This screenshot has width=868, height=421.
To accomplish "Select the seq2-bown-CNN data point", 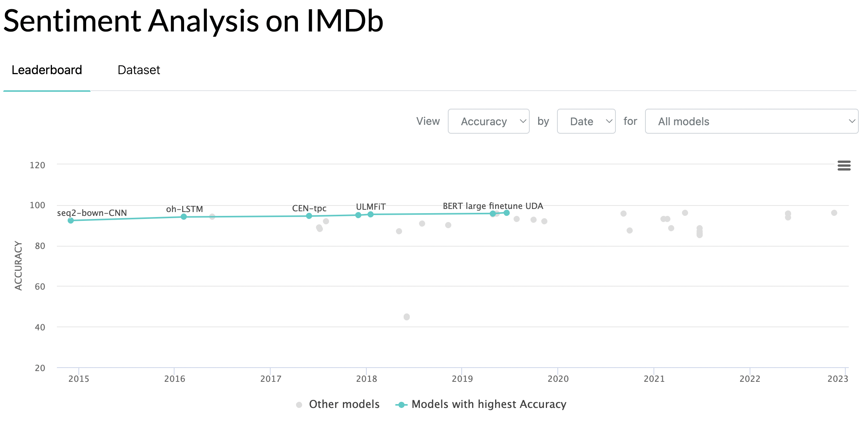I will 71,220.
